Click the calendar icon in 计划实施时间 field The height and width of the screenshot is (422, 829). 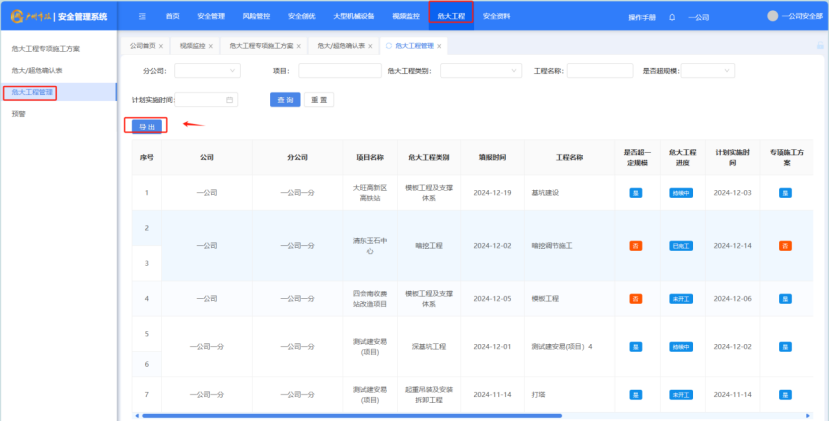tap(229, 100)
